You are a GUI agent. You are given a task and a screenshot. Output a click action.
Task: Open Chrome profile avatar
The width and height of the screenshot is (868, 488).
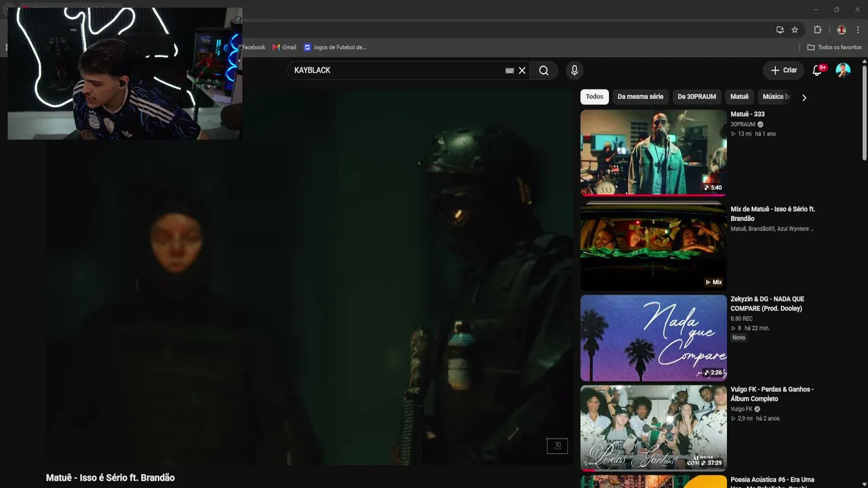click(842, 30)
